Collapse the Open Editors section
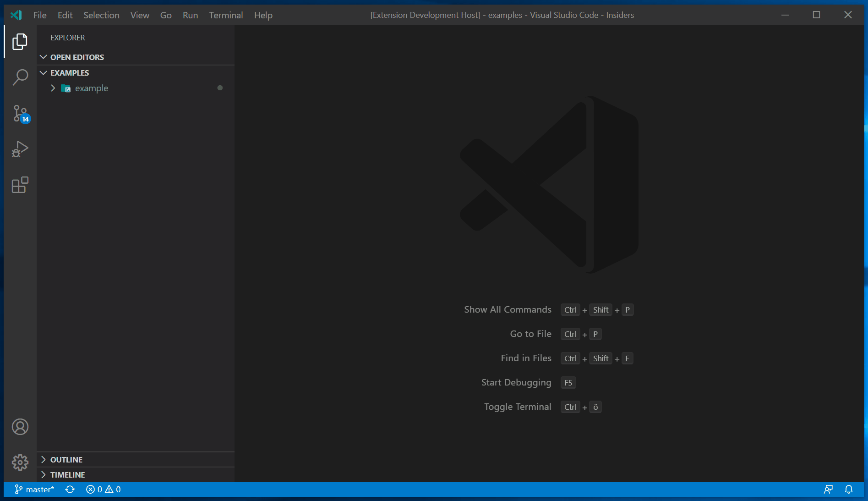 click(x=44, y=57)
